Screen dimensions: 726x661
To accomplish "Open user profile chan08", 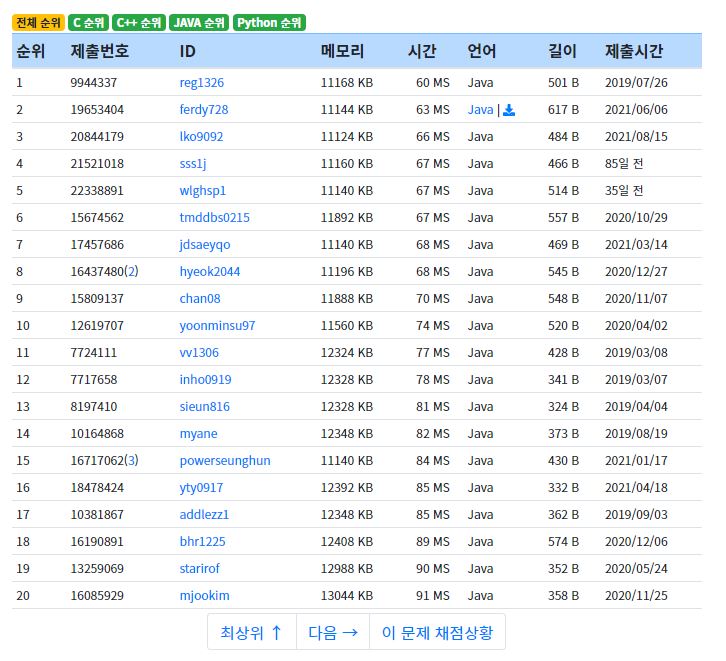I will (200, 299).
